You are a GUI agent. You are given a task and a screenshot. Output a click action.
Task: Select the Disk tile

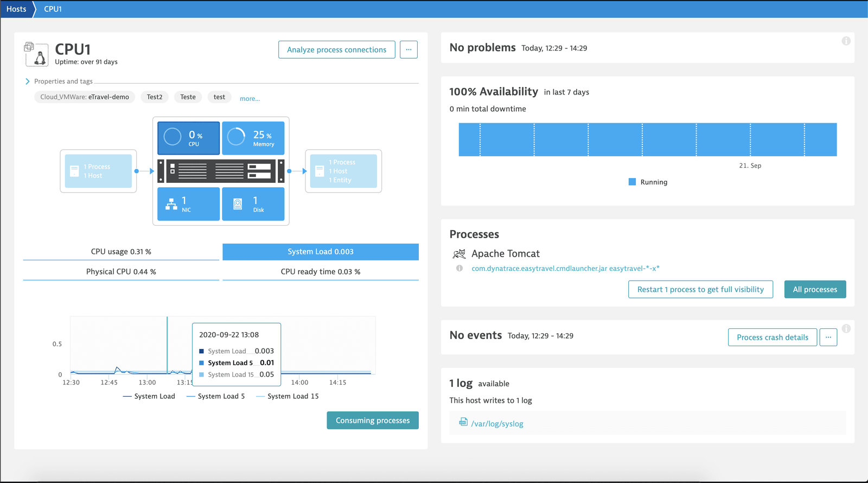coord(253,204)
